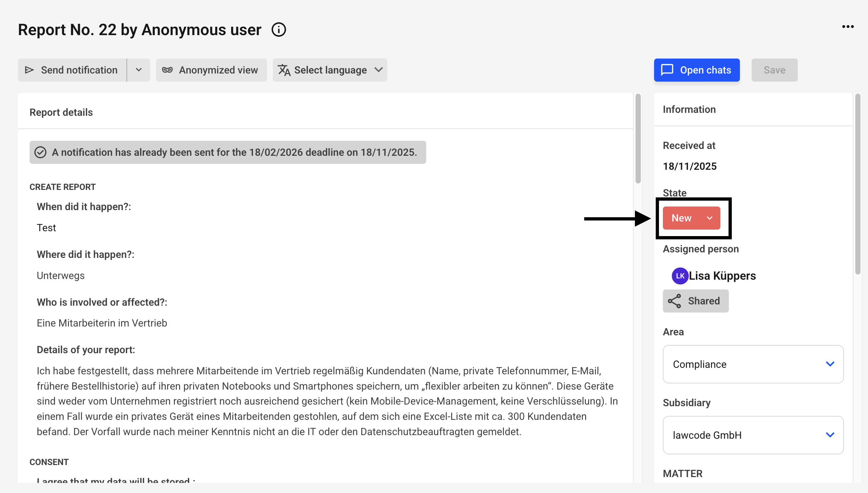Click the mask icon for Anonymized view
The image size is (868, 493).
[x=167, y=70]
